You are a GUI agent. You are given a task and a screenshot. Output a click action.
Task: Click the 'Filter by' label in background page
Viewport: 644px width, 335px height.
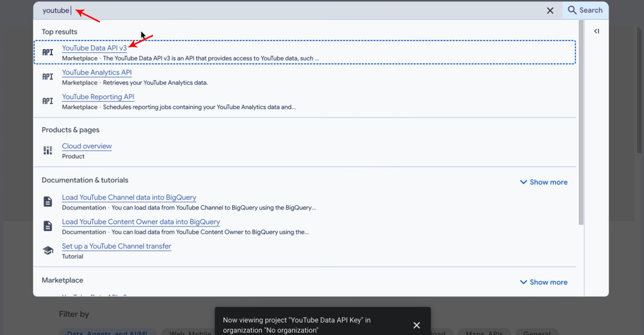[74, 314]
